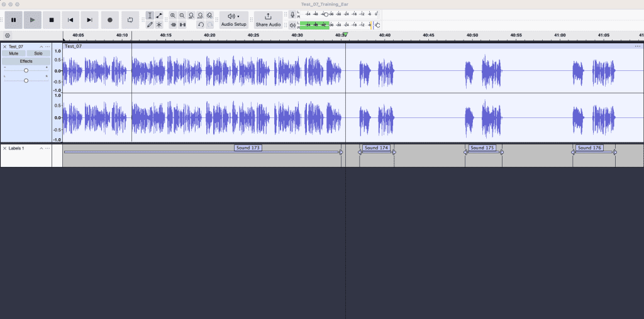The height and width of the screenshot is (319, 644).
Task: Click the Play button
Action: tap(33, 19)
